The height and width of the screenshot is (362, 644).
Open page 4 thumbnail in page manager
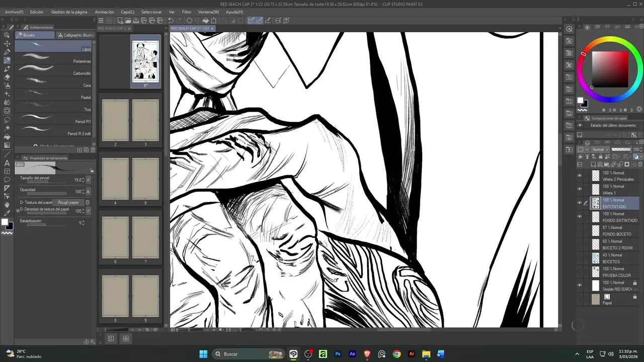pyautogui.click(x=115, y=178)
